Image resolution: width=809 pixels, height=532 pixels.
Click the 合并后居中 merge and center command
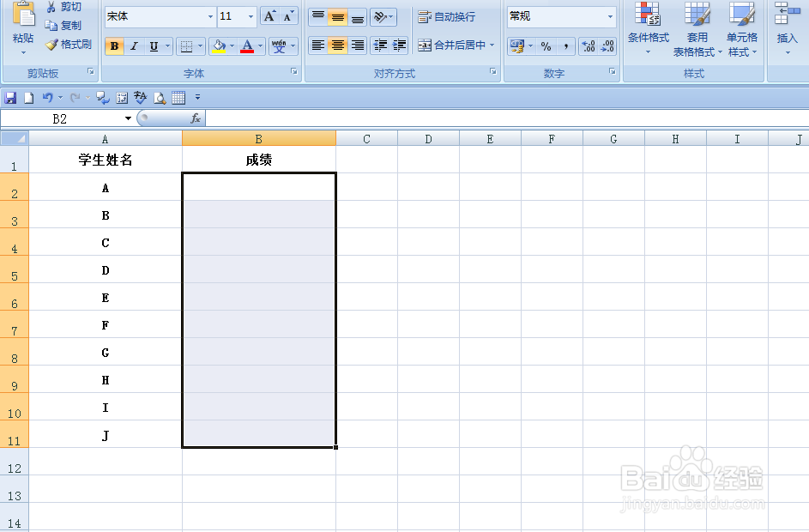[450, 45]
